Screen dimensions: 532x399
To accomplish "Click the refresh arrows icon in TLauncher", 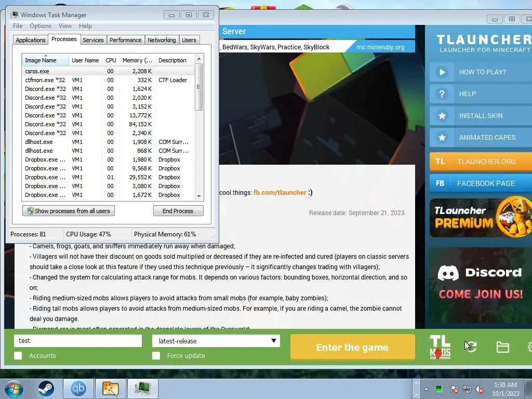I will [471, 347].
